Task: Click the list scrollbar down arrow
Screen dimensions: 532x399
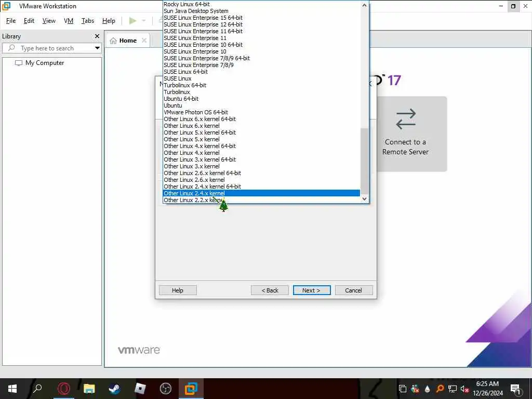Action: coord(364,199)
